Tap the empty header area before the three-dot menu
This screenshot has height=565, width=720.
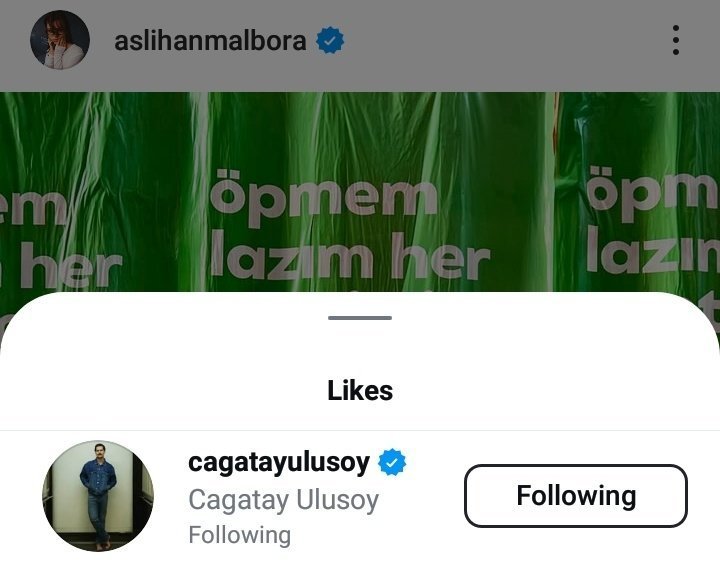pyautogui.click(x=505, y=40)
